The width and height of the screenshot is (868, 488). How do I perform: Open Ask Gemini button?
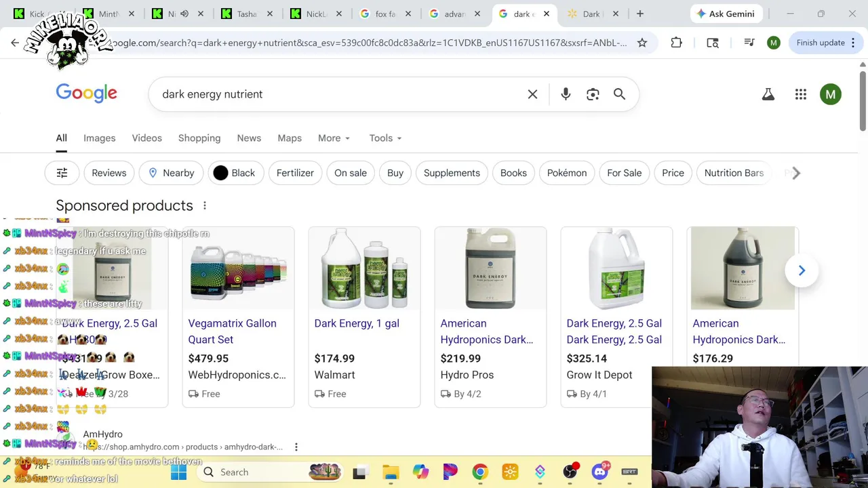(x=725, y=14)
